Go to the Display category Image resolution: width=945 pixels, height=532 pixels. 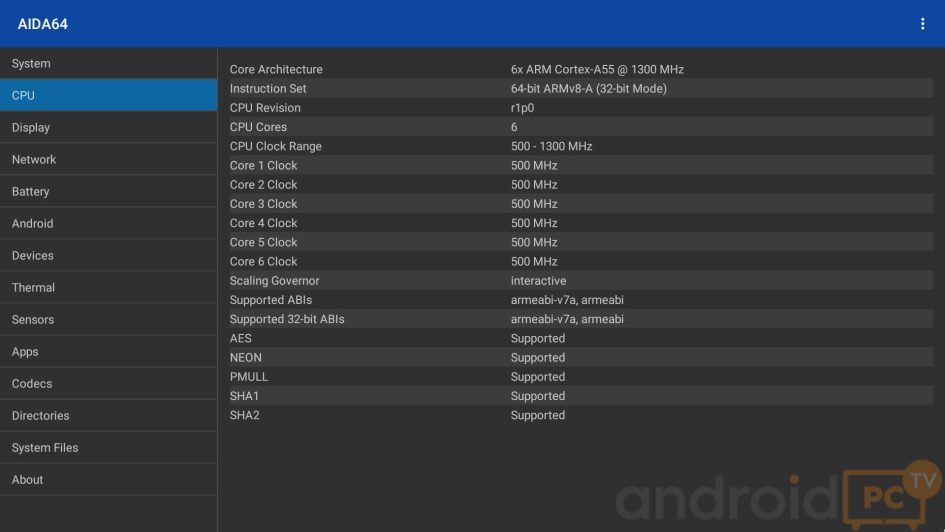pos(108,128)
